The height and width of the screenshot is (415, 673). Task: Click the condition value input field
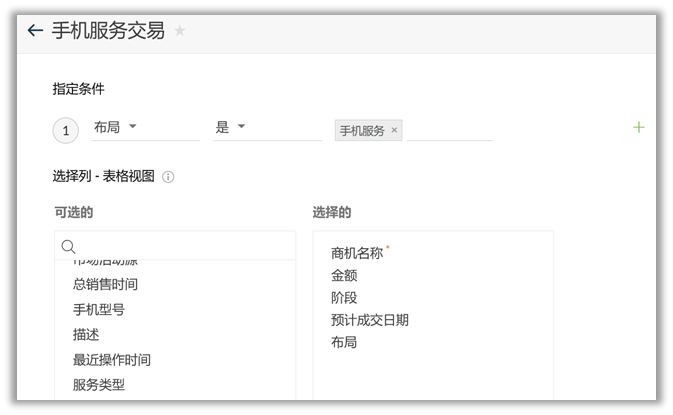click(449, 130)
